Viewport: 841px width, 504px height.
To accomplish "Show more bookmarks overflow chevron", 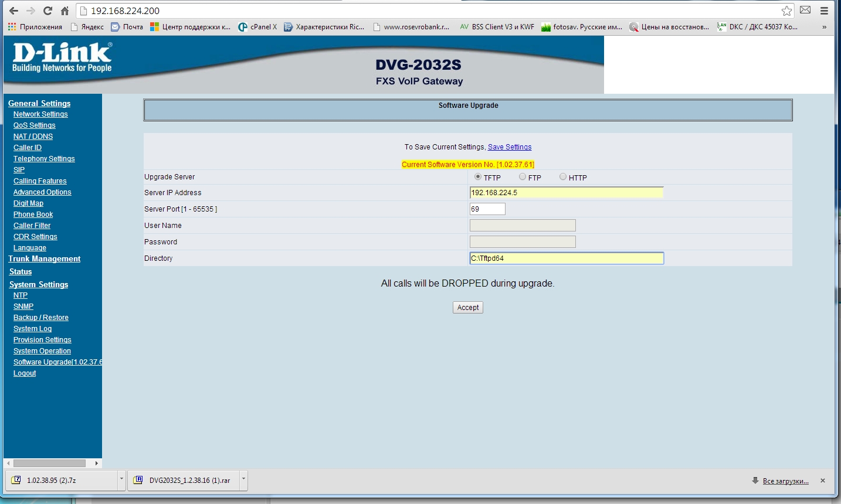I will 824,27.
